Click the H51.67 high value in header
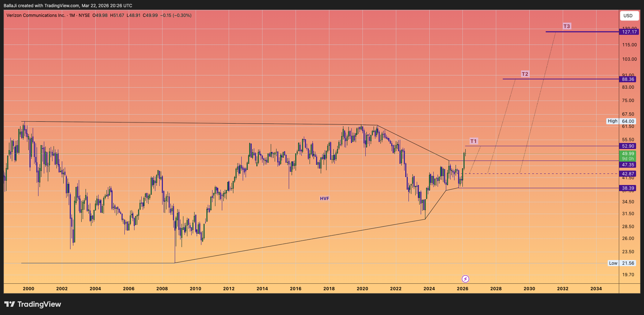 pyautogui.click(x=117, y=15)
